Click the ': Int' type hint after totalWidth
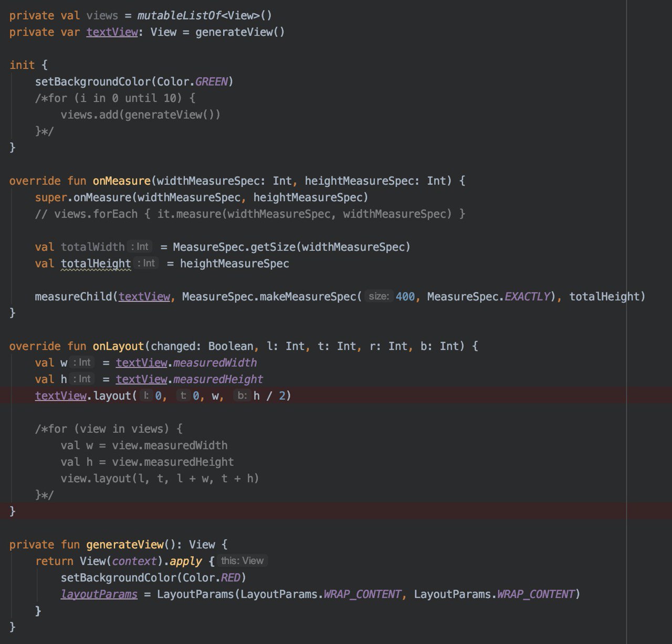The width and height of the screenshot is (672, 644). point(140,247)
